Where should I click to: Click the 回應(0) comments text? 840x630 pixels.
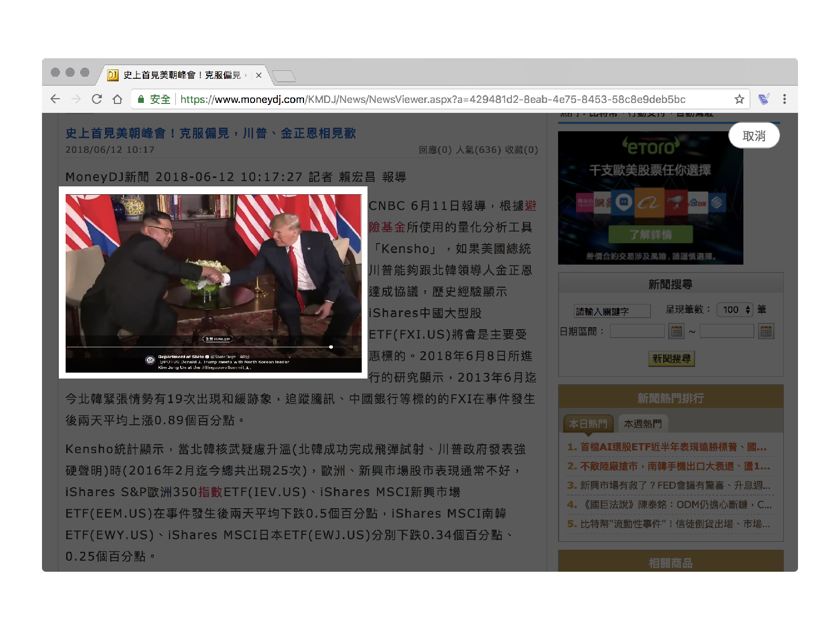pyautogui.click(x=435, y=150)
